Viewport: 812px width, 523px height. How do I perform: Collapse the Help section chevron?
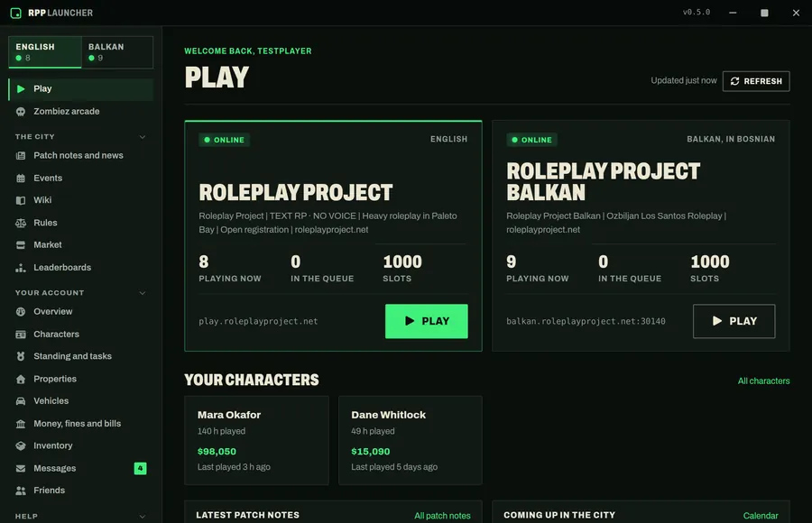pos(143,517)
